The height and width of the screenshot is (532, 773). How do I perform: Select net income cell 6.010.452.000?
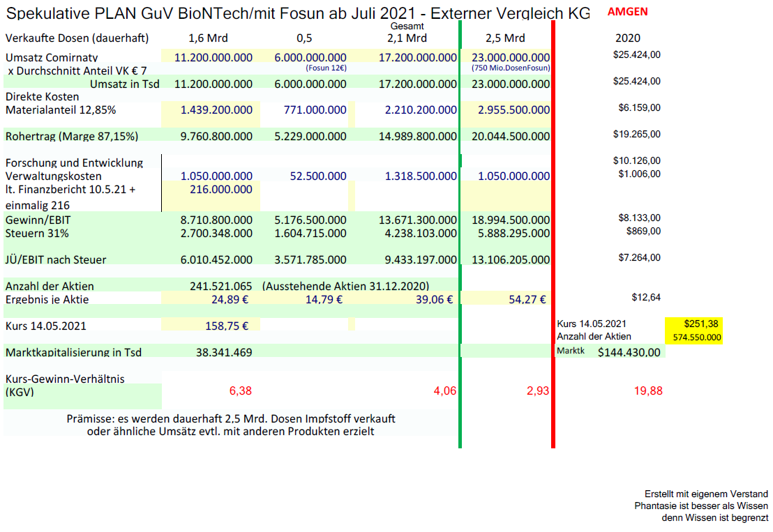click(216, 260)
